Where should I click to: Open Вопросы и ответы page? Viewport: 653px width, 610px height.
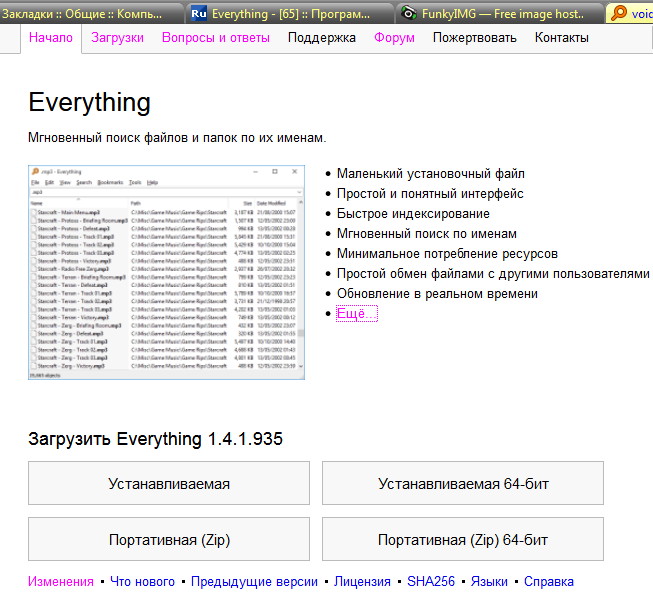216,37
